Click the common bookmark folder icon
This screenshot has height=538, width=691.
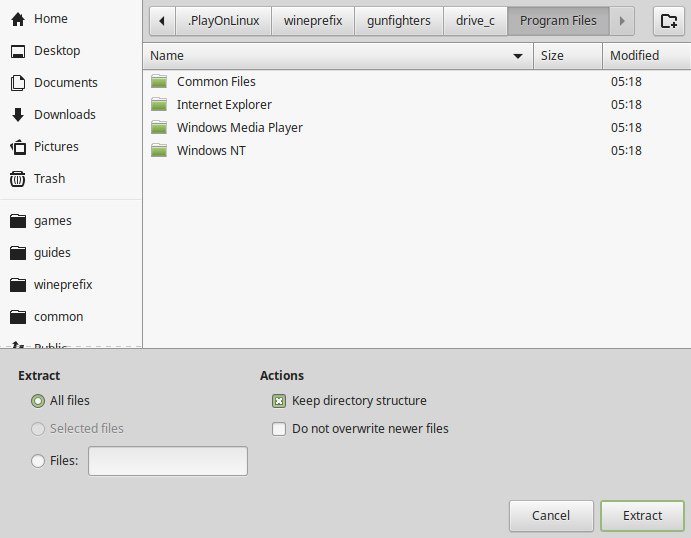[x=18, y=317]
